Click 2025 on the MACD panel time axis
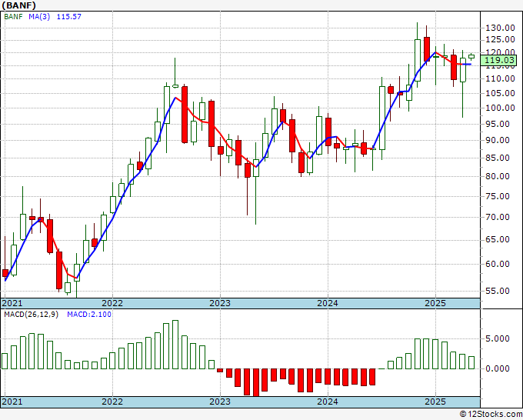 [x=435, y=402]
